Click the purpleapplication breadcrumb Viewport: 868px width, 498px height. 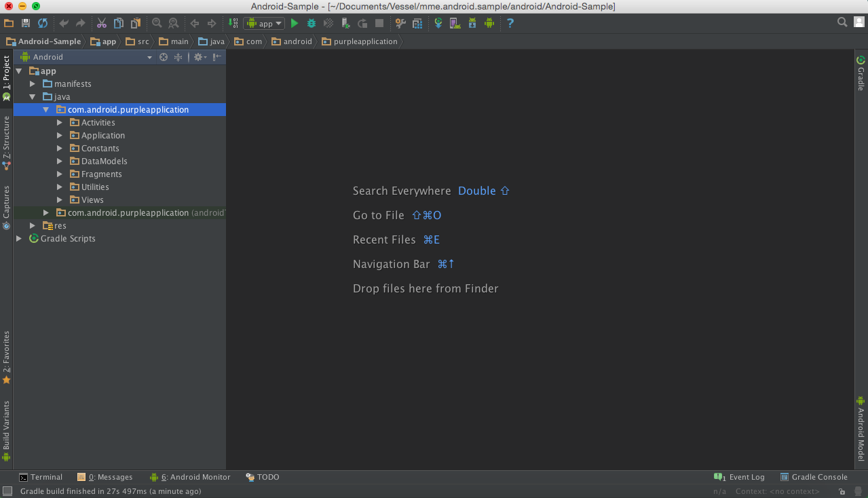tap(360, 41)
